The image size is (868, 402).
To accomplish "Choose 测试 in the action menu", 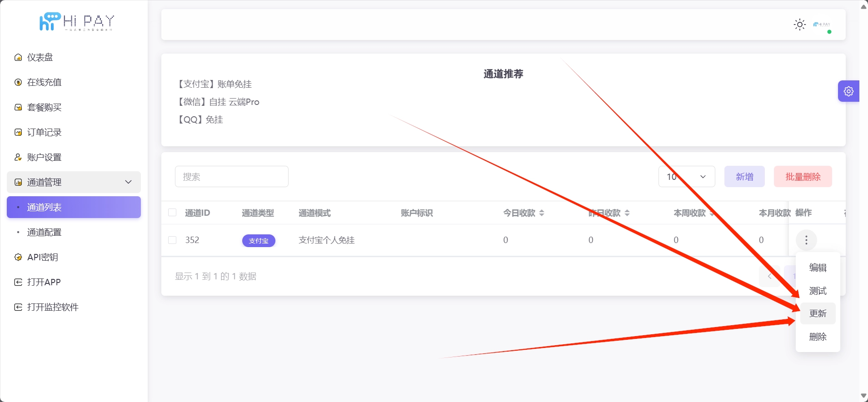I will 818,291.
